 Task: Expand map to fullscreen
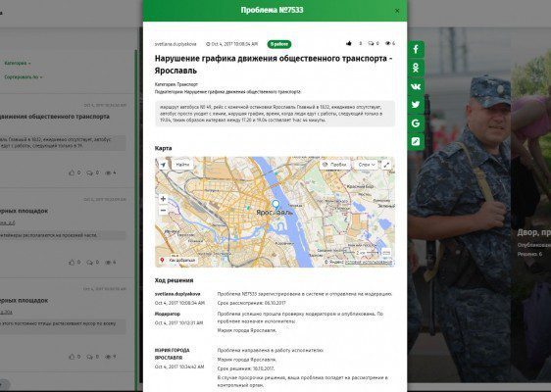pyautogui.click(x=386, y=165)
